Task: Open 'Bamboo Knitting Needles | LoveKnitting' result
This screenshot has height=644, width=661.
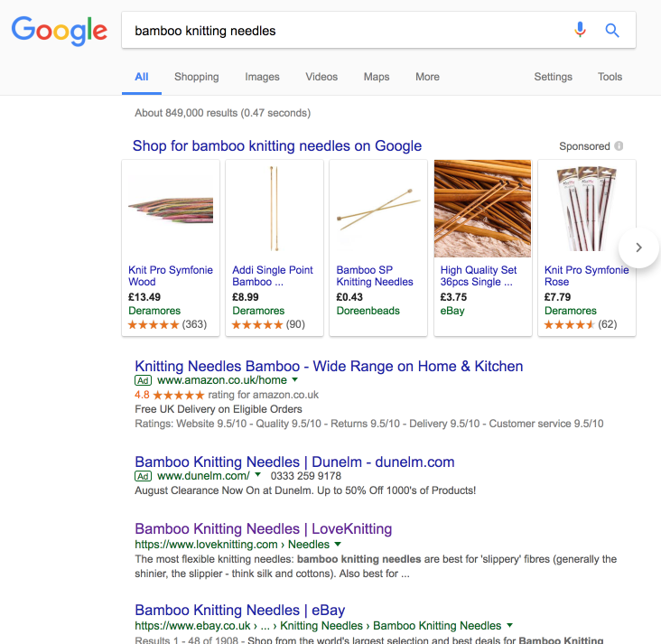Action: click(x=264, y=529)
